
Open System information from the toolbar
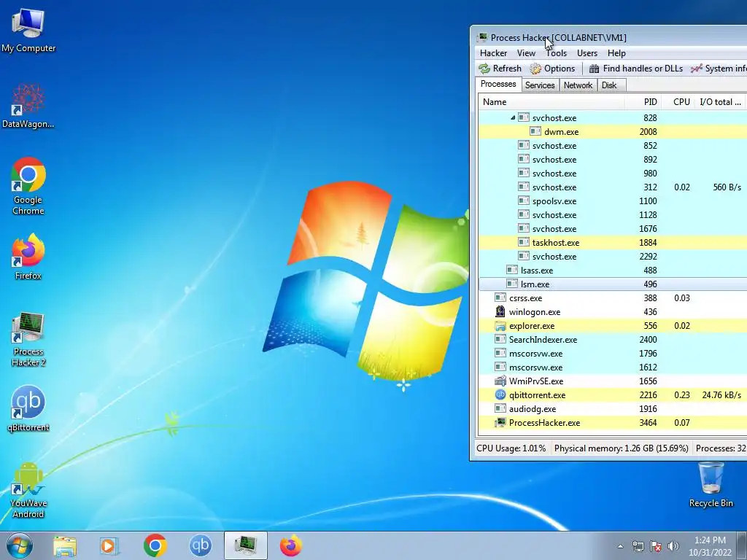pos(719,69)
